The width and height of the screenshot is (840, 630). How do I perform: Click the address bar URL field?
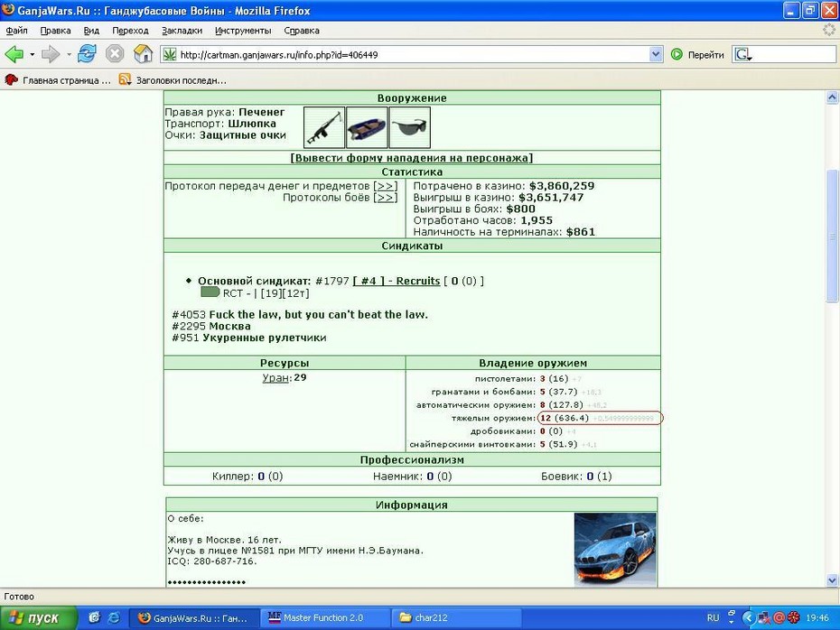(x=413, y=54)
